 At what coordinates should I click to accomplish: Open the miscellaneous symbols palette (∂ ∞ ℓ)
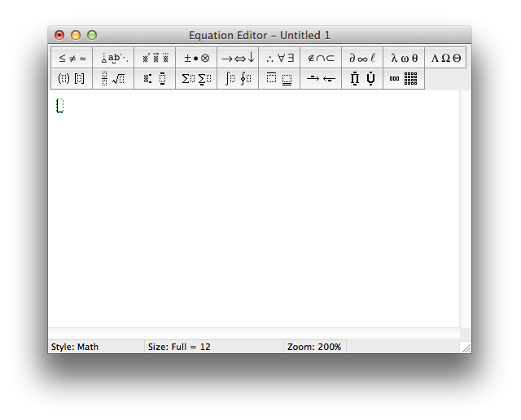(x=362, y=58)
